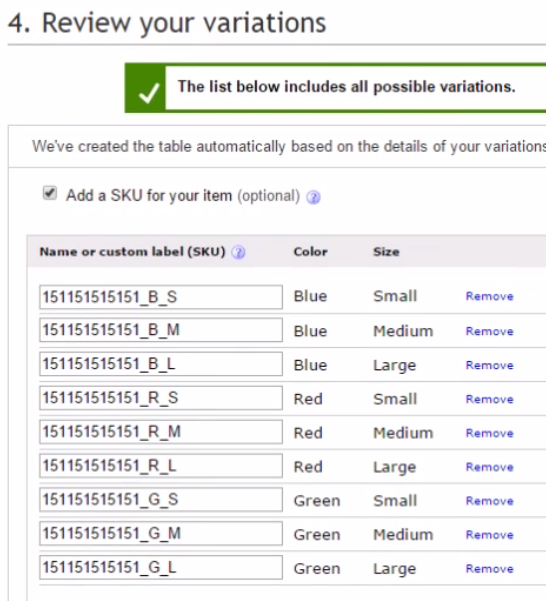Click the Color column header

coord(310,252)
